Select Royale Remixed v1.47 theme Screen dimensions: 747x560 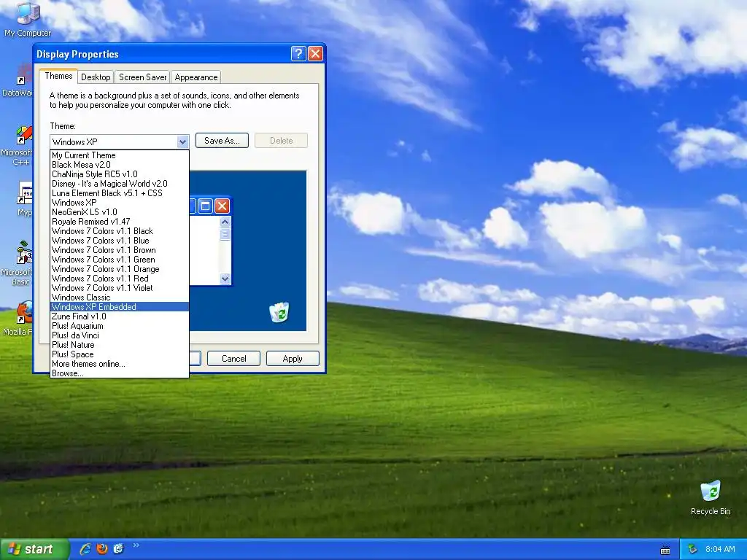(120, 222)
